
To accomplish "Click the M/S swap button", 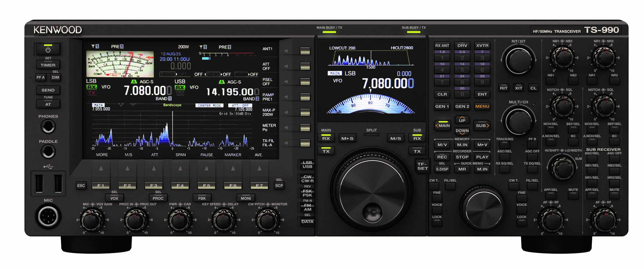I will click(396, 138).
